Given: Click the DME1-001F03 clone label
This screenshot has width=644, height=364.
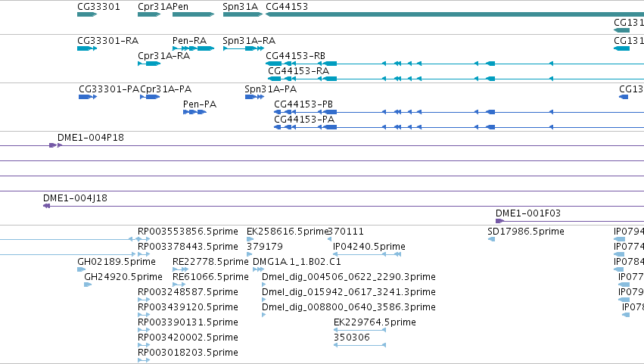Looking at the screenshot, I should point(528,213).
